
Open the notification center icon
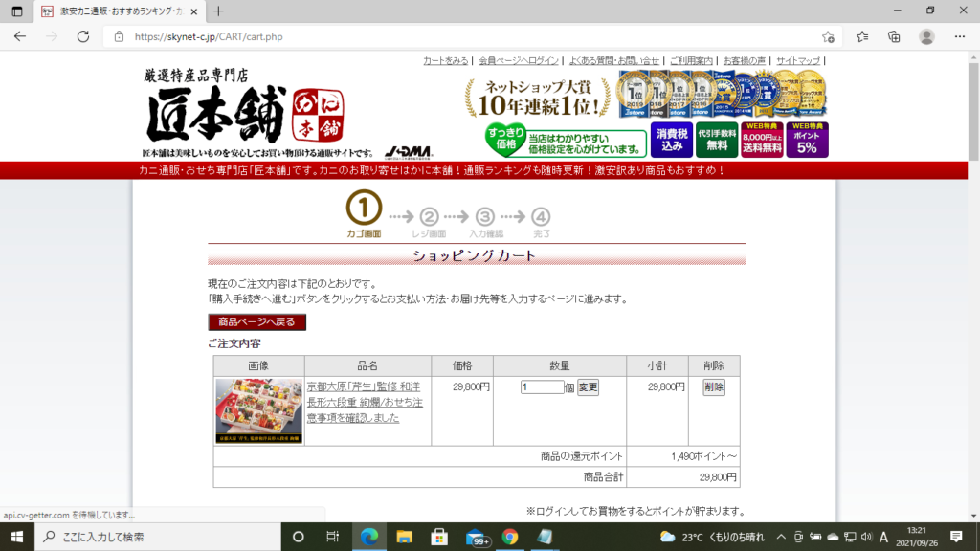pyautogui.click(x=956, y=537)
